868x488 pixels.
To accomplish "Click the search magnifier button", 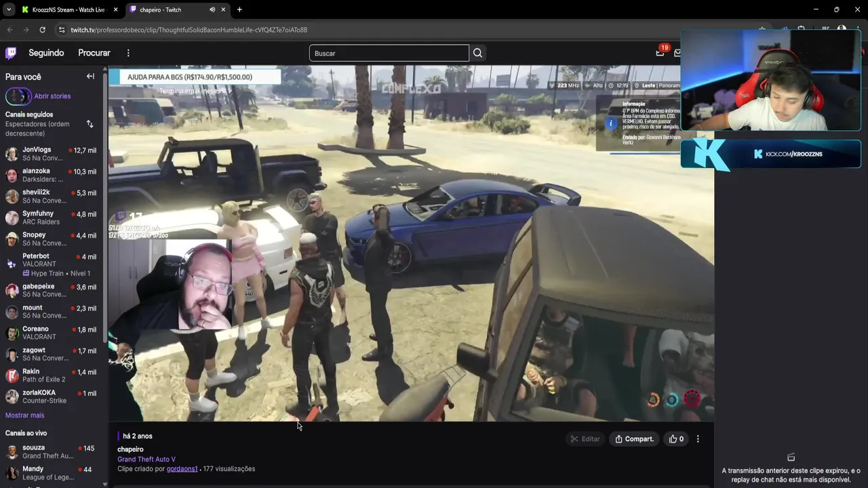I will click(x=478, y=53).
